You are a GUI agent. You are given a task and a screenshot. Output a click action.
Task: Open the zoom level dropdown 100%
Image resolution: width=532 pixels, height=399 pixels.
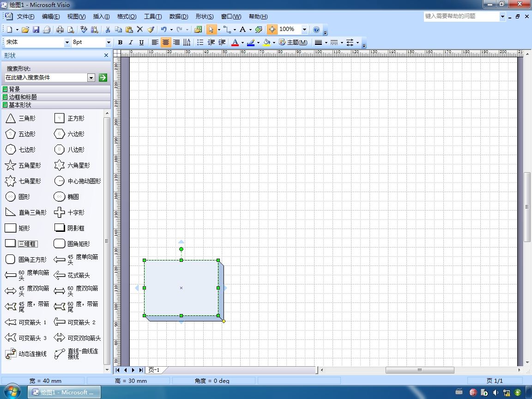(x=304, y=30)
